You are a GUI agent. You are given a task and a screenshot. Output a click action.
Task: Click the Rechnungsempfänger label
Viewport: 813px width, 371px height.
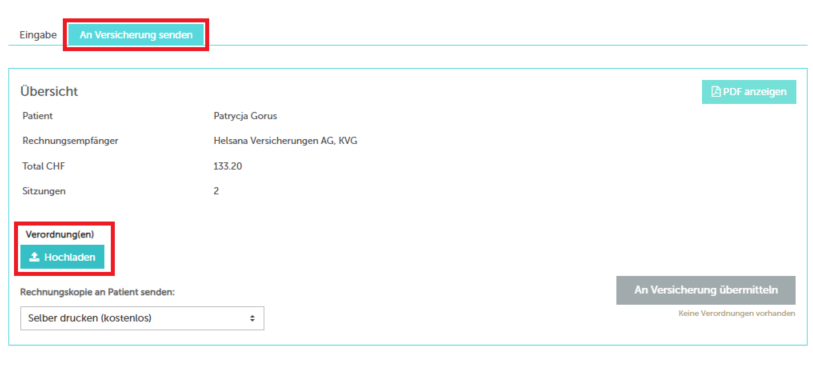(x=71, y=141)
